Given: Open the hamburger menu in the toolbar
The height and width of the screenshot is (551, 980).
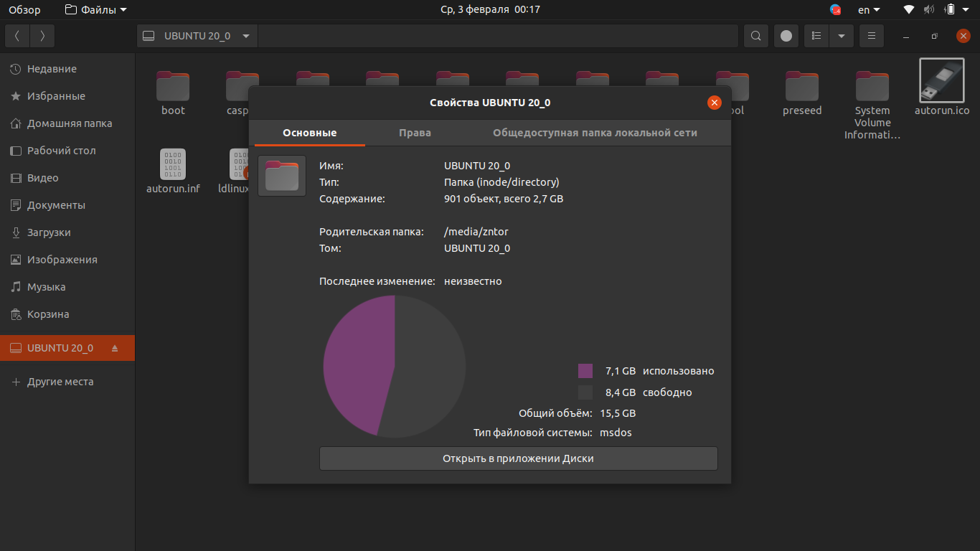Looking at the screenshot, I should click(871, 36).
